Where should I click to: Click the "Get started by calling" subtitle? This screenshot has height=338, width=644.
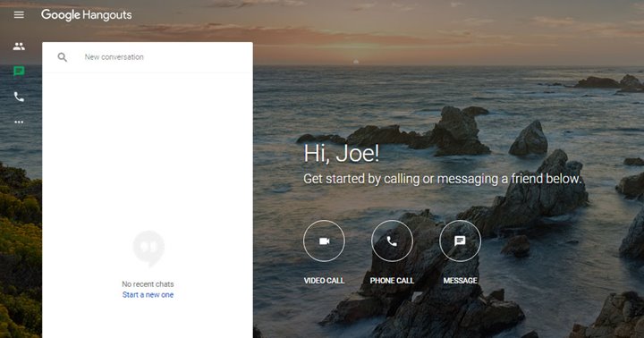coord(443,179)
